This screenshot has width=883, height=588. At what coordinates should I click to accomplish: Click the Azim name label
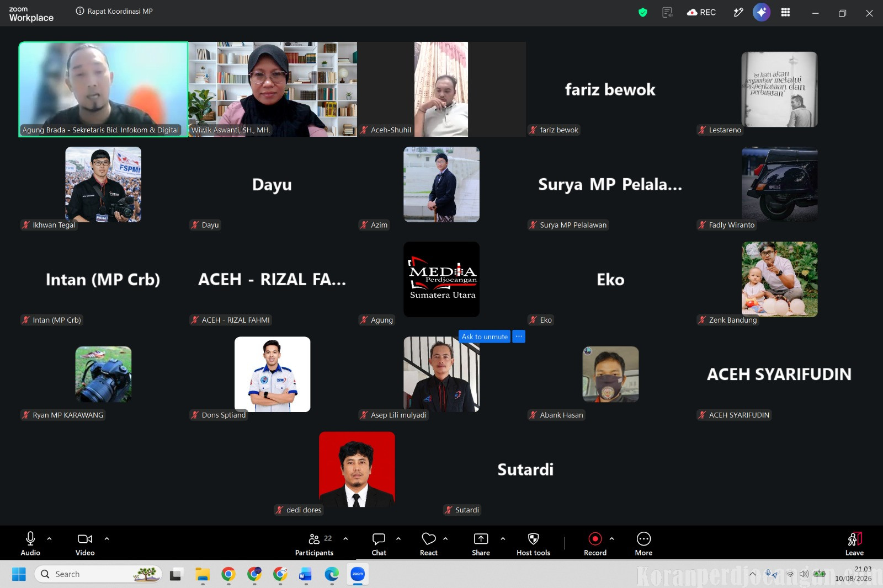[374, 225]
